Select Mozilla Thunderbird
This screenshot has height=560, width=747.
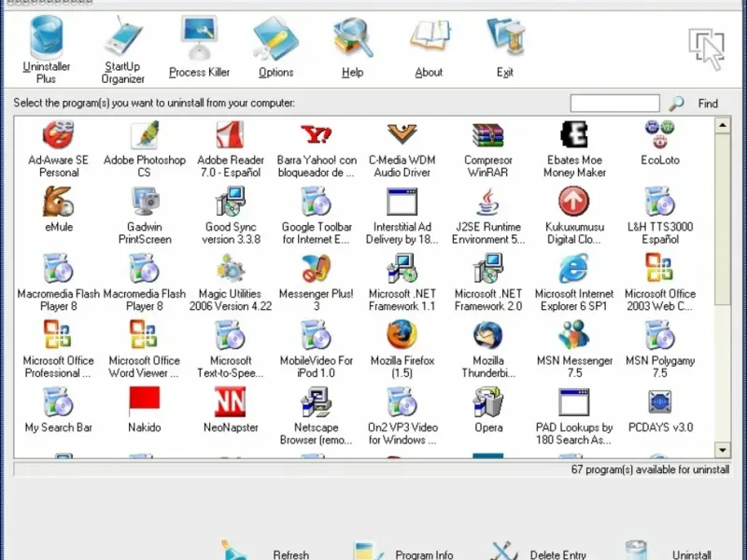(487, 349)
